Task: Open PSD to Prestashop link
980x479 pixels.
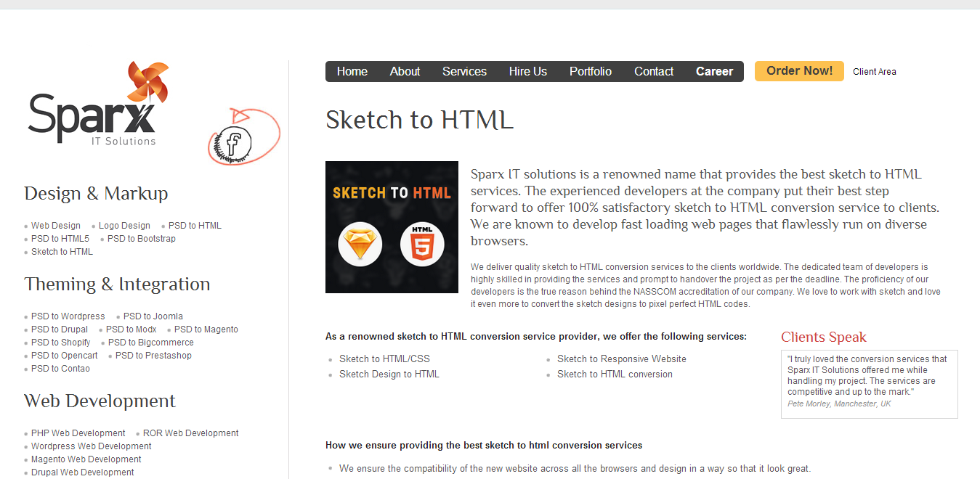Action: point(153,356)
